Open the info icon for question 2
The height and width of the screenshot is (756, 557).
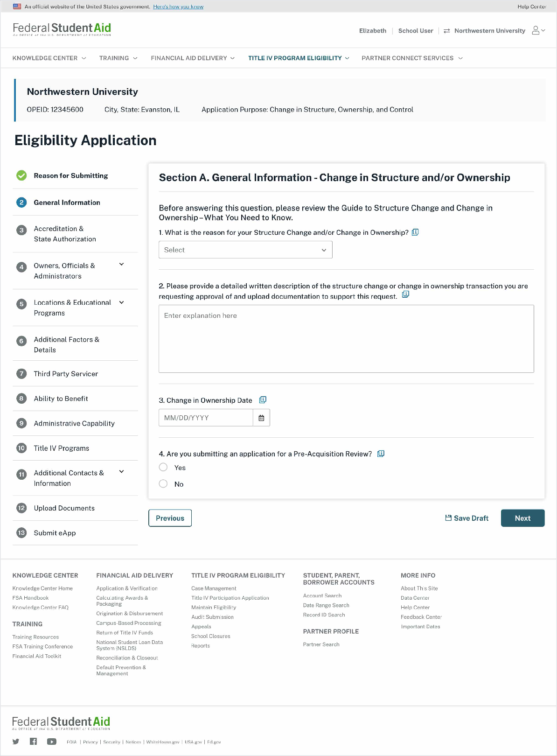point(405,294)
